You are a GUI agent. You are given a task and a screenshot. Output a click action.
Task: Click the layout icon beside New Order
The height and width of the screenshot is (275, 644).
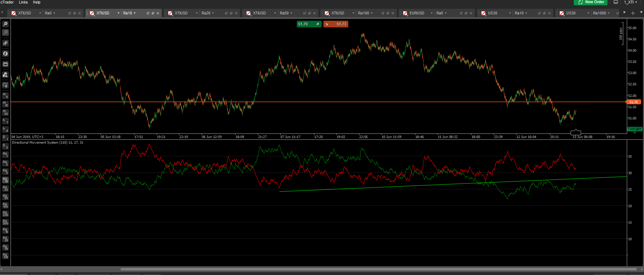click(x=616, y=2)
